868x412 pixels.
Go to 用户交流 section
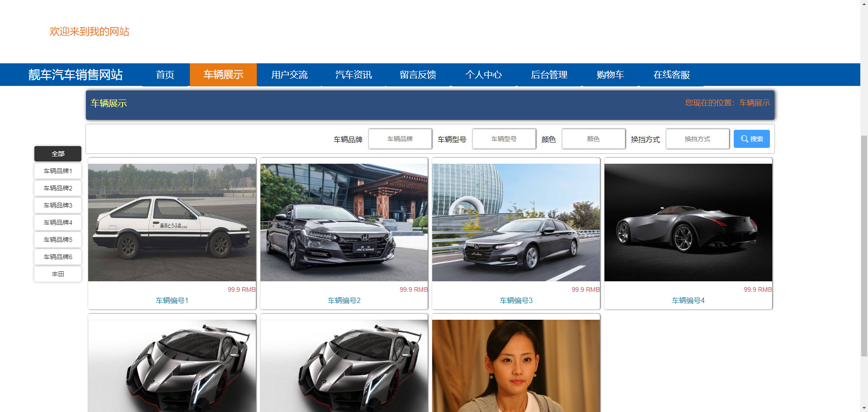[x=289, y=75]
